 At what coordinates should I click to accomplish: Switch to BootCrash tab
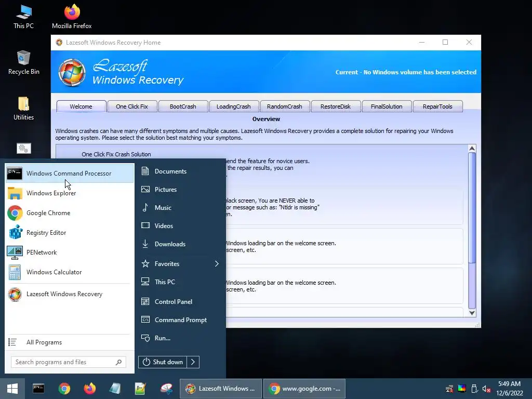pyautogui.click(x=183, y=107)
